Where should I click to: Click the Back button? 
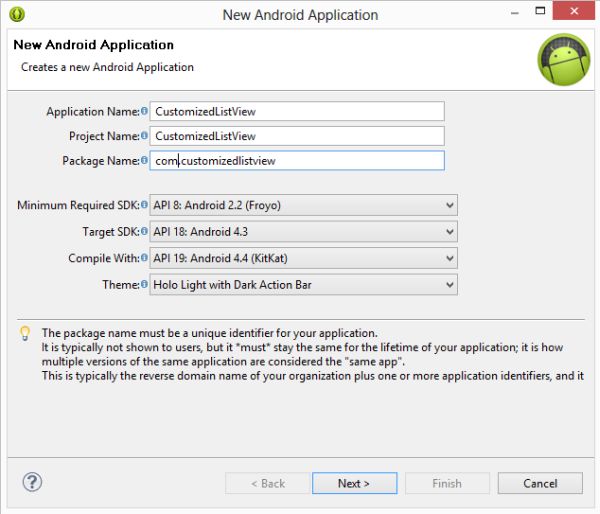pyautogui.click(x=266, y=484)
